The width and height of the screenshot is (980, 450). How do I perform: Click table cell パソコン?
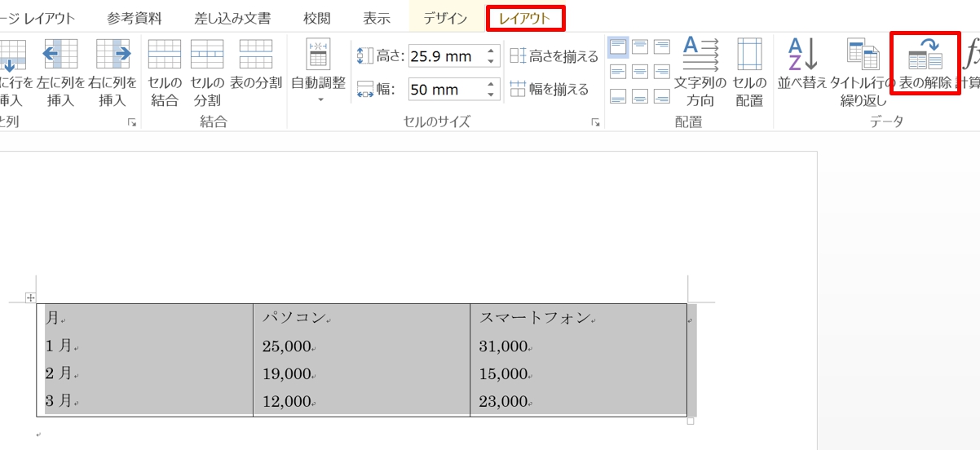tap(361, 318)
